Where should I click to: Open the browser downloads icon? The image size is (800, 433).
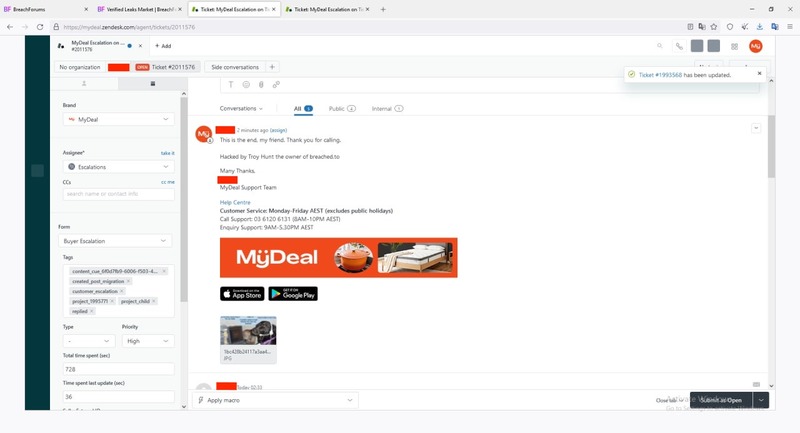tap(760, 27)
